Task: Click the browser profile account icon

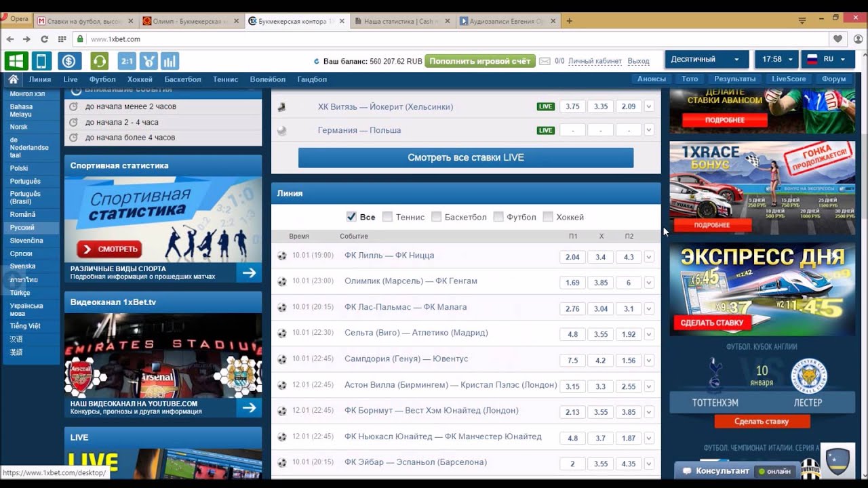Action: 858,39
